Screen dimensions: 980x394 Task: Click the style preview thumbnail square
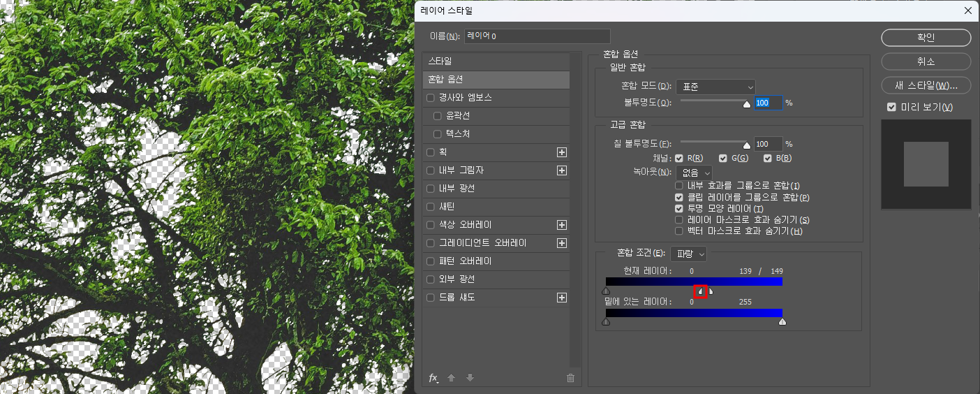[x=926, y=164]
